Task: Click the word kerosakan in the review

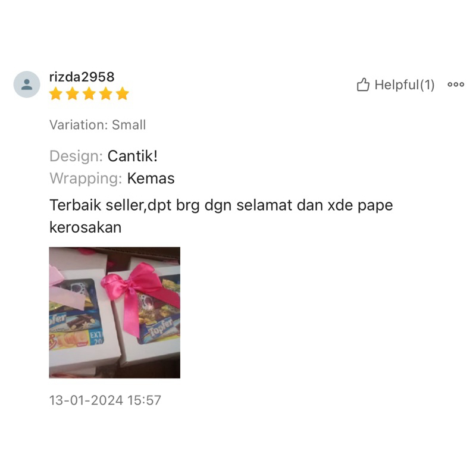Action: pyautogui.click(x=85, y=227)
